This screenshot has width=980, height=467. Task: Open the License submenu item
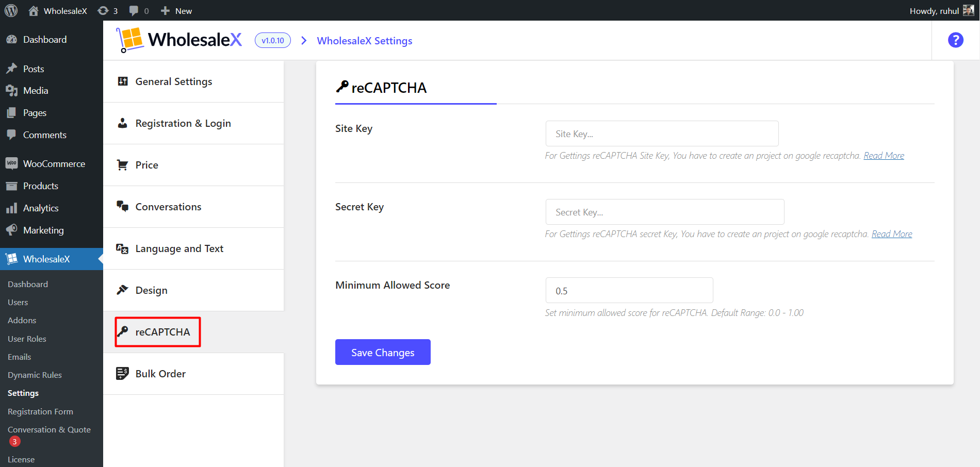point(21,459)
